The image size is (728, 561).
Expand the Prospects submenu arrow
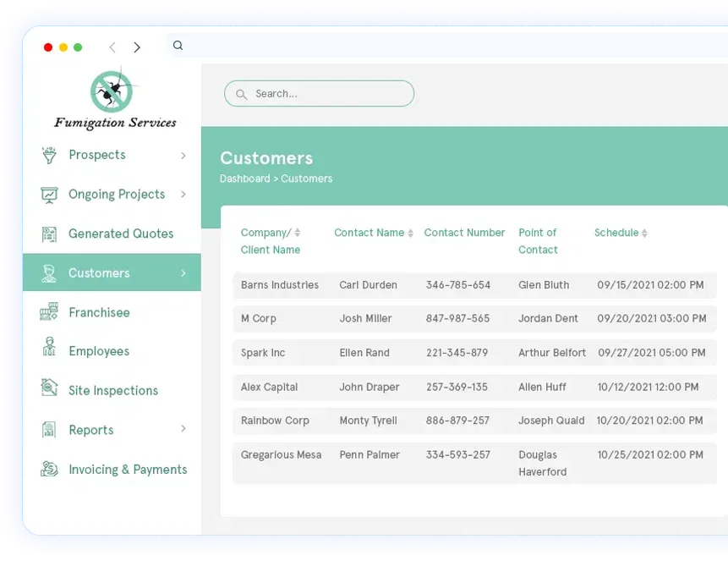coord(183,155)
